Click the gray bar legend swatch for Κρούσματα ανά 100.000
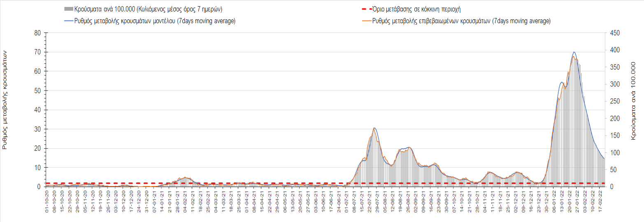The height and width of the screenshot is (222, 644). (x=69, y=9)
